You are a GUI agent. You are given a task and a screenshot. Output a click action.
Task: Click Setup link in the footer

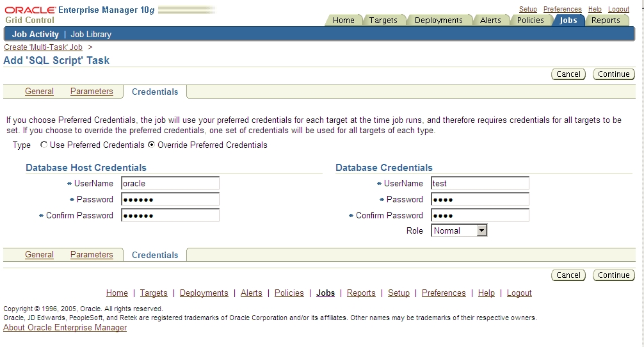point(399,293)
